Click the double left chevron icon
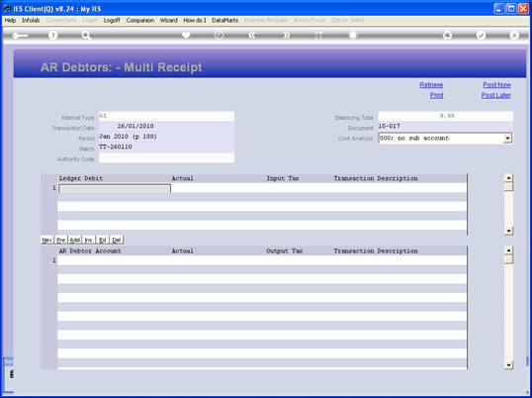 point(252,35)
